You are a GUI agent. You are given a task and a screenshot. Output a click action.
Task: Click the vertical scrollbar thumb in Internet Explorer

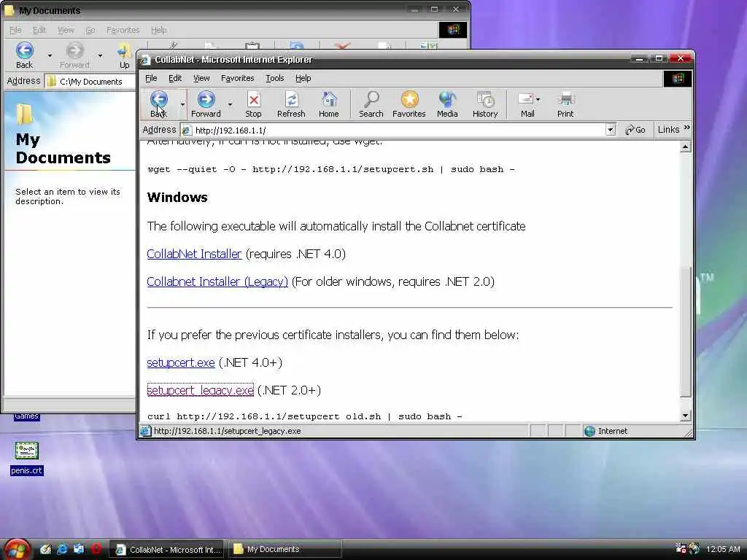(x=685, y=332)
